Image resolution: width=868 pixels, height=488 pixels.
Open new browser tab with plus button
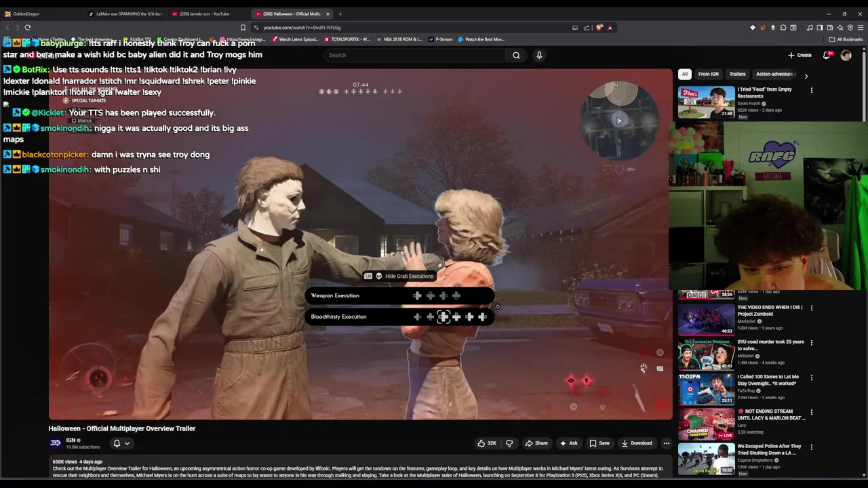pyautogui.click(x=340, y=14)
